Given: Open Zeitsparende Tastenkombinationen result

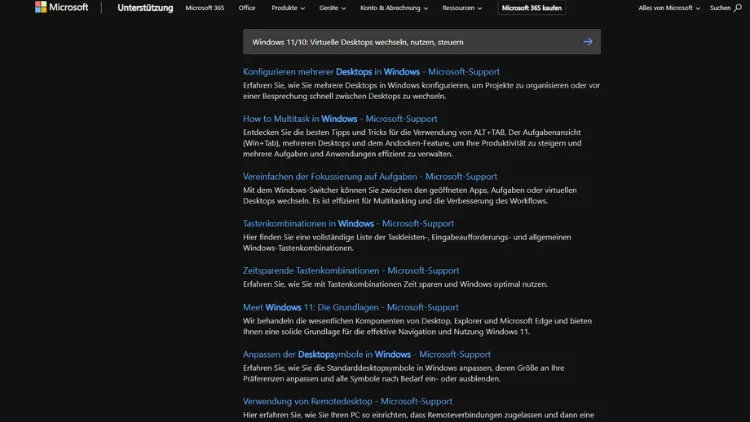Looking at the screenshot, I should (351, 270).
